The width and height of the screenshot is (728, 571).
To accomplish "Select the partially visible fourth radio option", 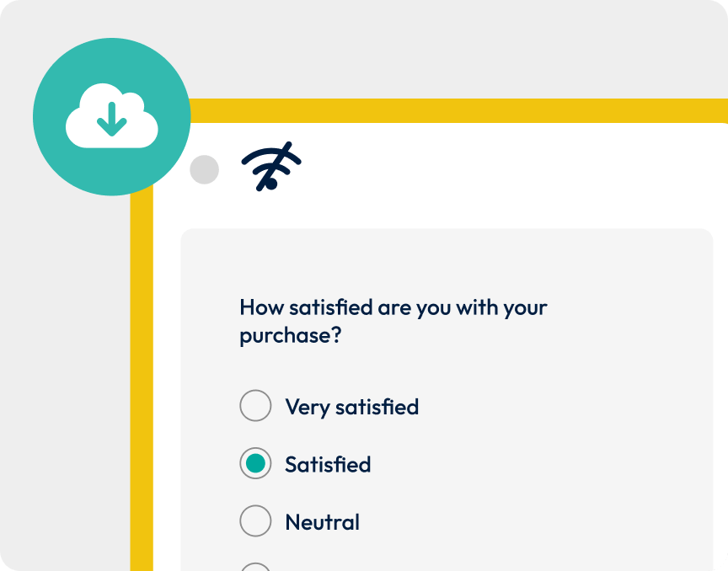I will click(255, 567).
